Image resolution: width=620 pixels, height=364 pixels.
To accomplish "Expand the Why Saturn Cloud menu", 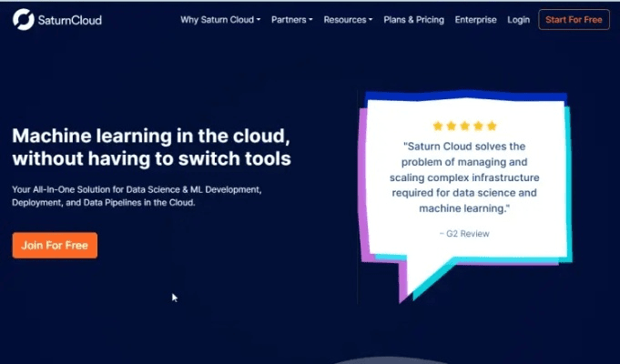I will (219, 19).
